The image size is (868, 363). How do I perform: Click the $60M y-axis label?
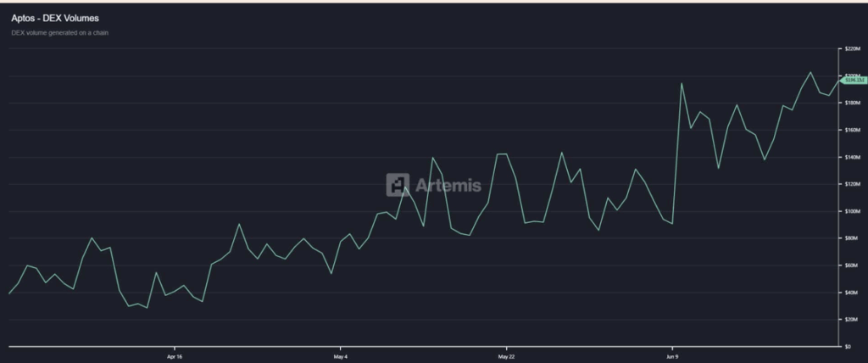point(851,265)
